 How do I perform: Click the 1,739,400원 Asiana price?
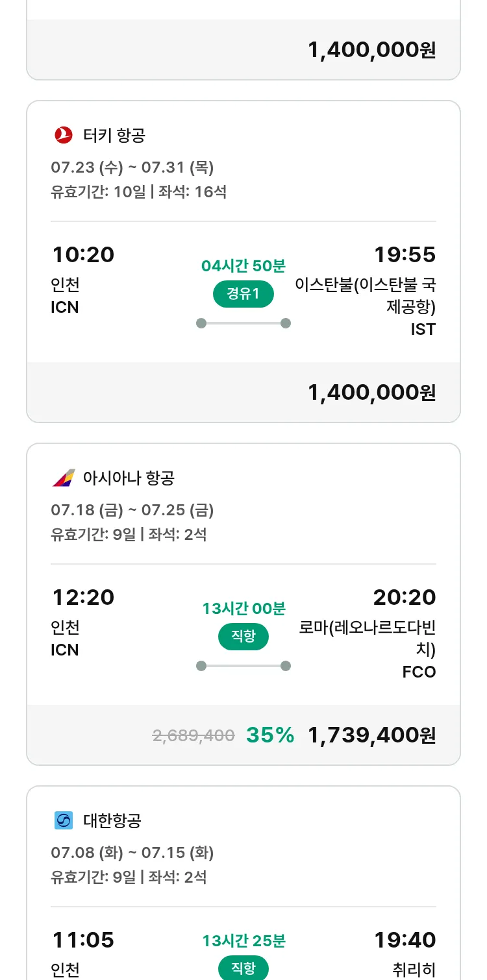[x=371, y=735]
